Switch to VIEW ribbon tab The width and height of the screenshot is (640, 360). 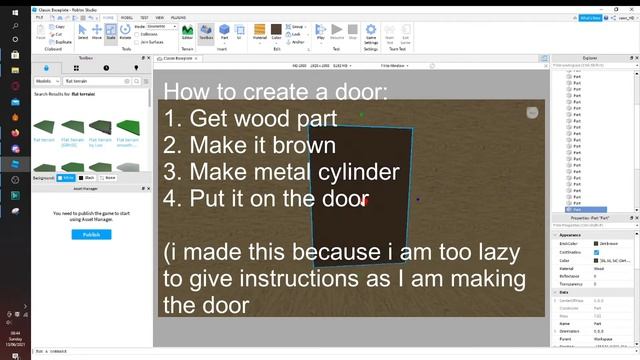coord(160,18)
